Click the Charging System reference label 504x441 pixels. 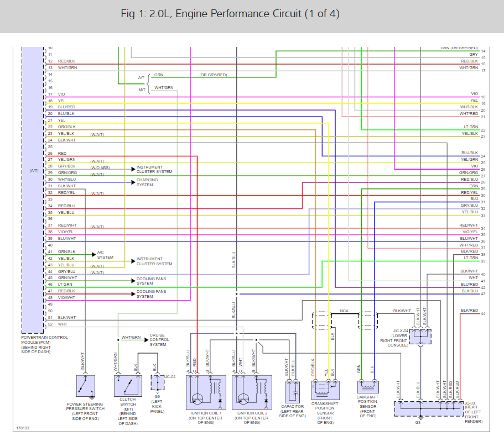pos(147,182)
